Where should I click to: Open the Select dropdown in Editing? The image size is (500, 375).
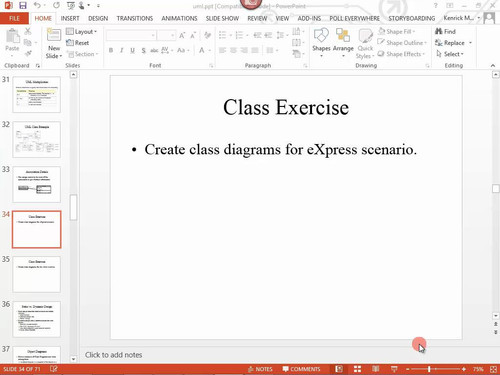point(450,54)
